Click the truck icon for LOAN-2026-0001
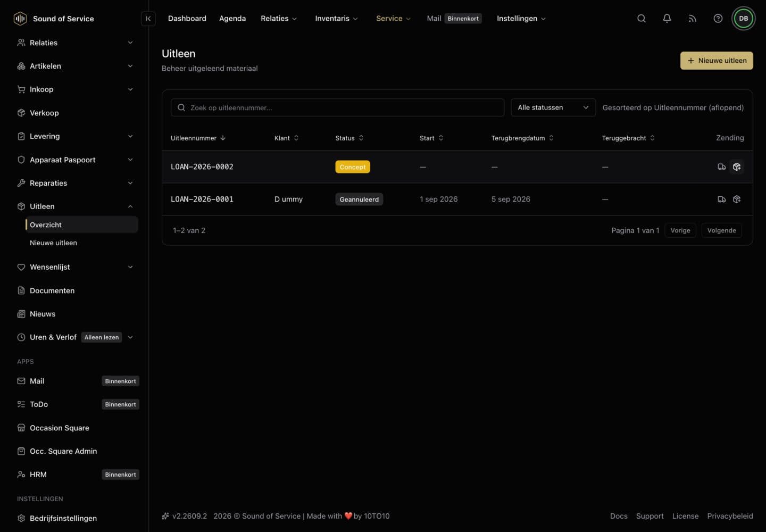The image size is (766, 532). [722, 199]
